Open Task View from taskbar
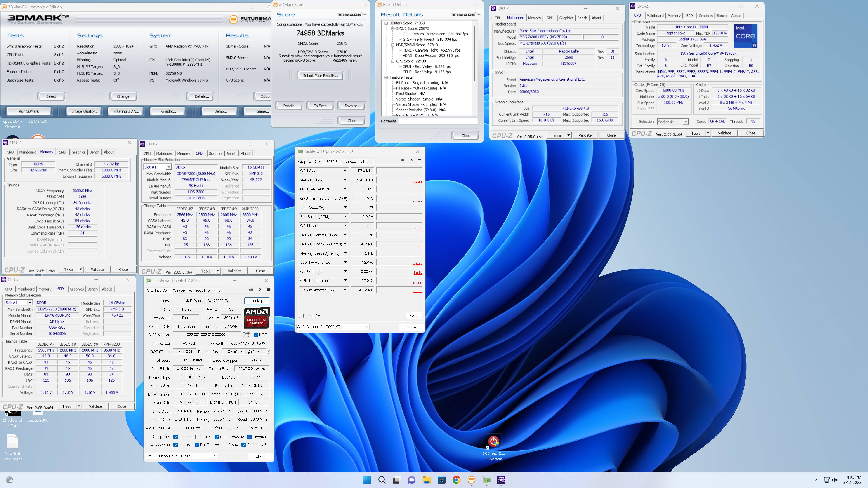868x488 pixels. point(396,480)
